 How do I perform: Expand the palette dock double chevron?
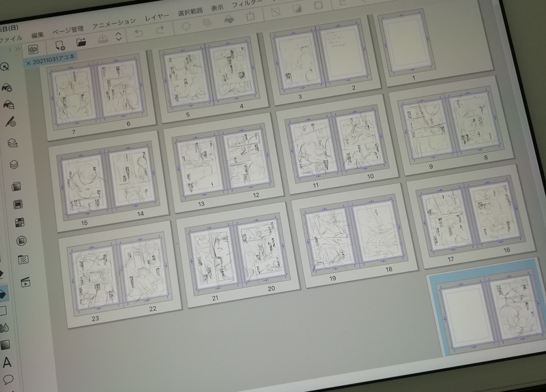[18, 49]
